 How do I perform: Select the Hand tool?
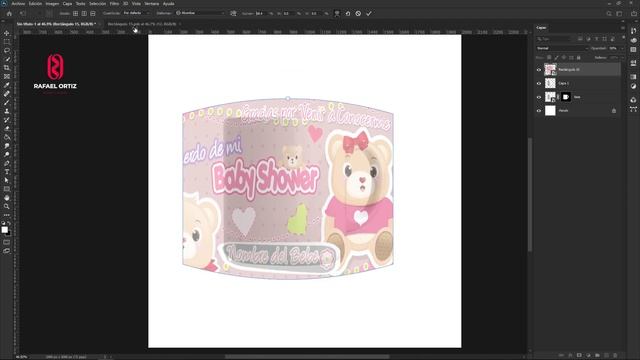(7, 198)
